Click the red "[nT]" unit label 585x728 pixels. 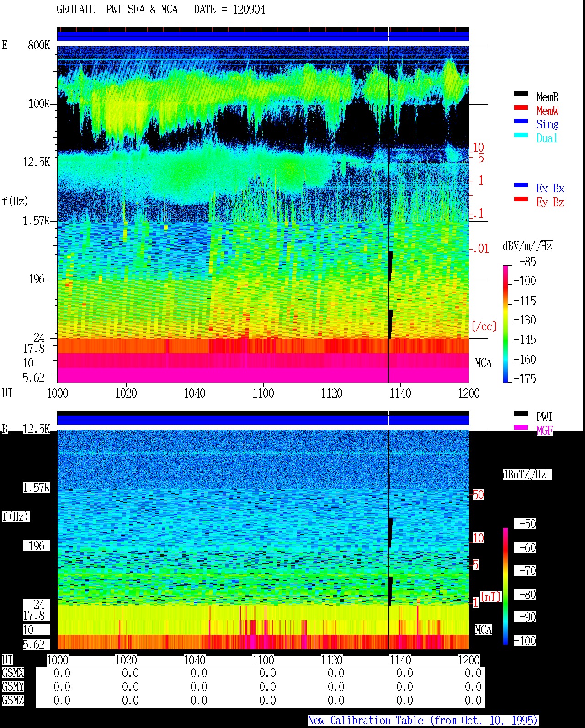click(490, 597)
